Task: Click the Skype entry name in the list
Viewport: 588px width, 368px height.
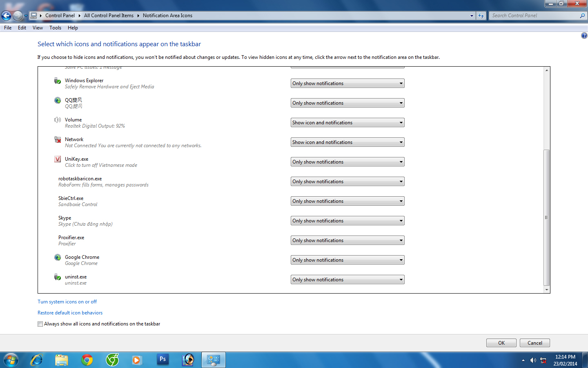Action: pos(65,218)
